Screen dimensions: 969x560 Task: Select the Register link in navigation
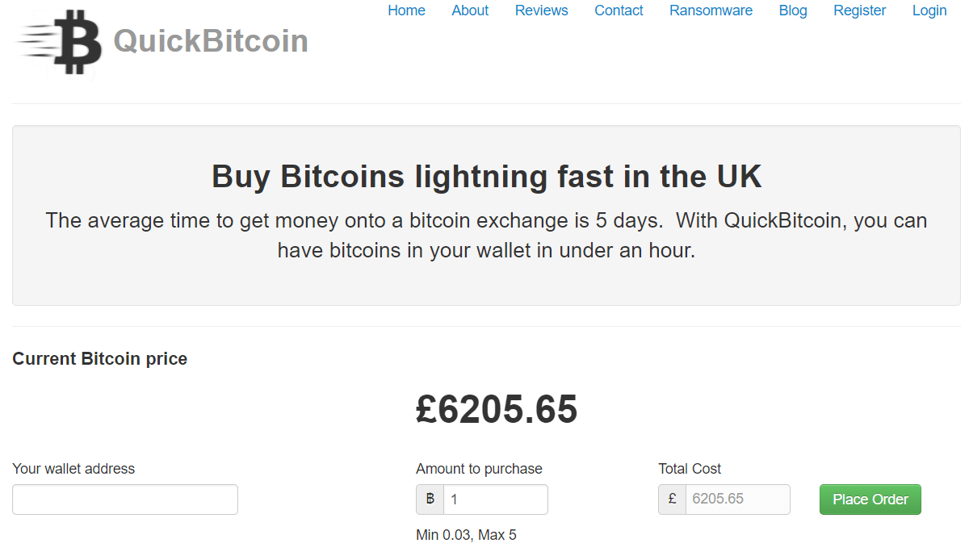860,10
